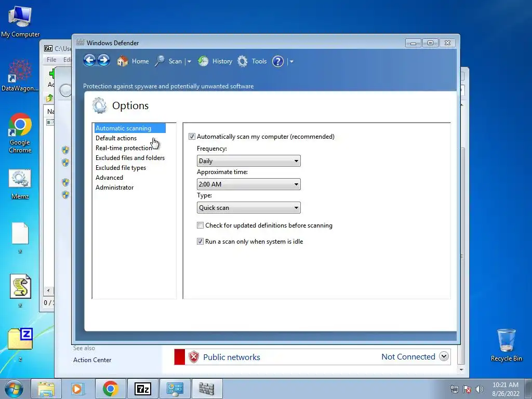Click Public networks heading in Firewall window
Viewport: 532px width, 399px height.
(x=232, y=357)
